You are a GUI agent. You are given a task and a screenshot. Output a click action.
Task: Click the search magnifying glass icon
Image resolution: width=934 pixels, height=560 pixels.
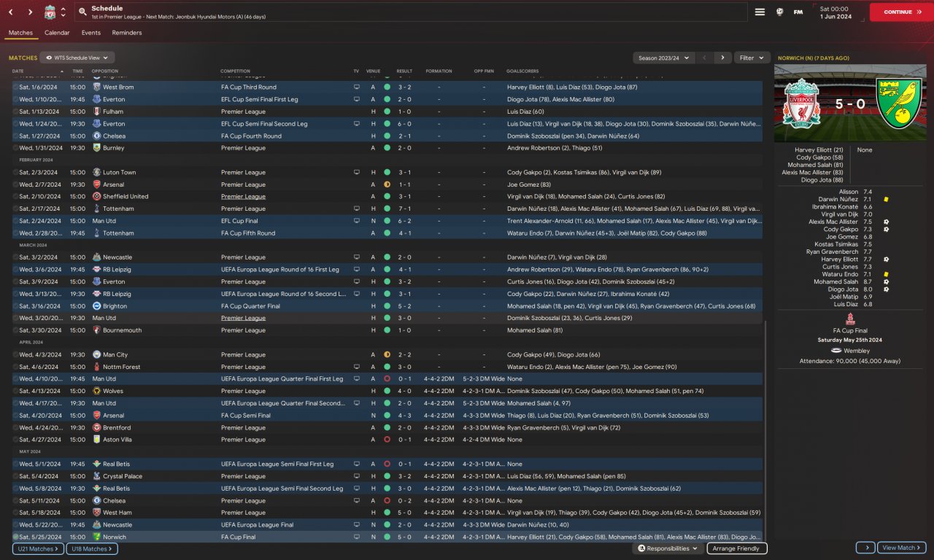coord(82,12)
